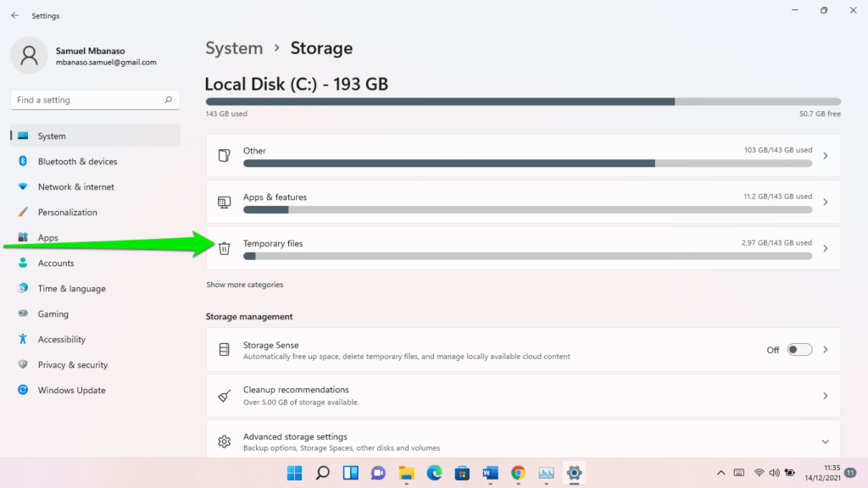Launch Microsoft Word from the taskbar
This screenshot has height=488, width=868.
coord(490,473)
